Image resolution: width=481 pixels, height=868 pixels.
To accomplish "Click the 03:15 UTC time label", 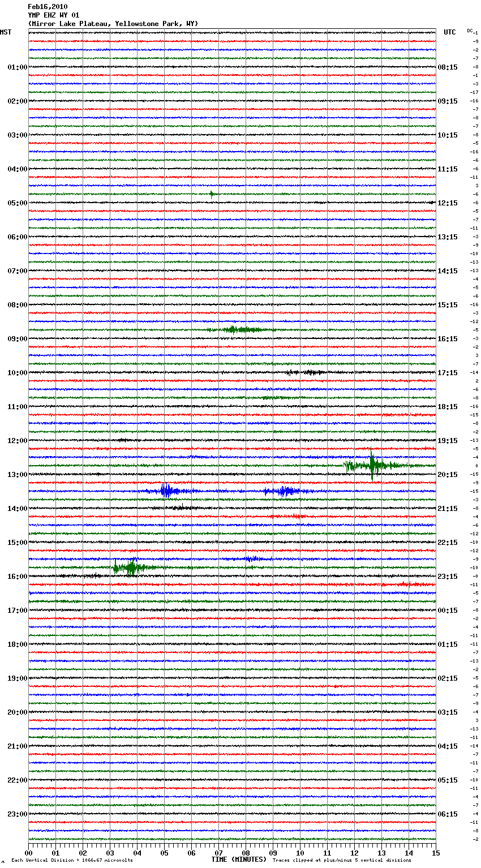I will pos(448,712).
